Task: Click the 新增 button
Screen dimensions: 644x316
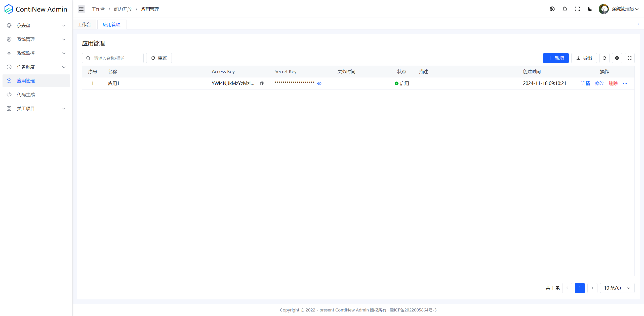Action: pyautogui.click(x=555, y=58)
